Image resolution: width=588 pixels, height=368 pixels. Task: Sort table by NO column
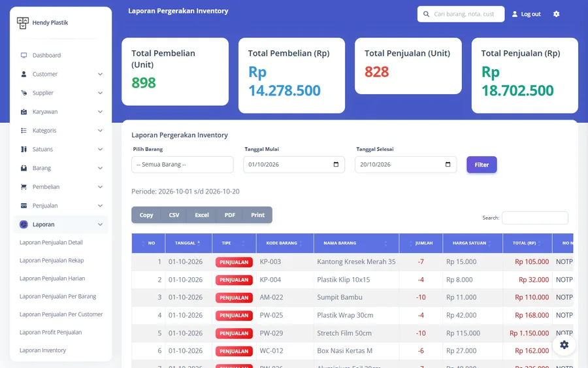(148, 243)
